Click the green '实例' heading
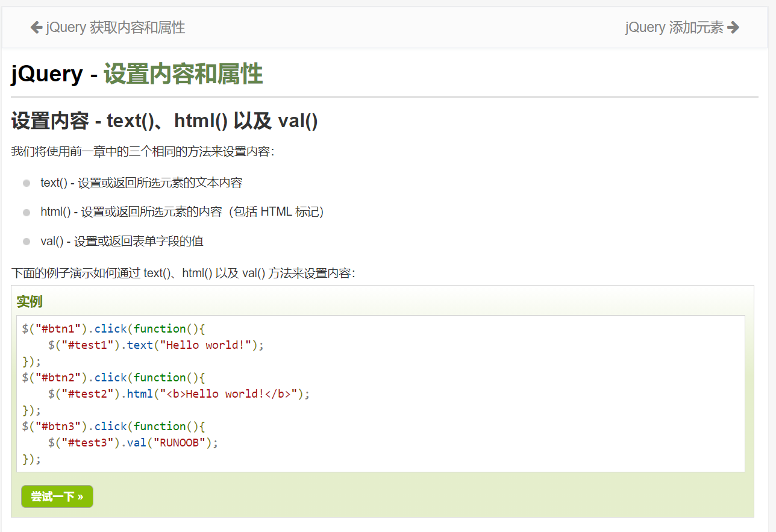This screenshot has height=532, width=776. pos(30,302)
